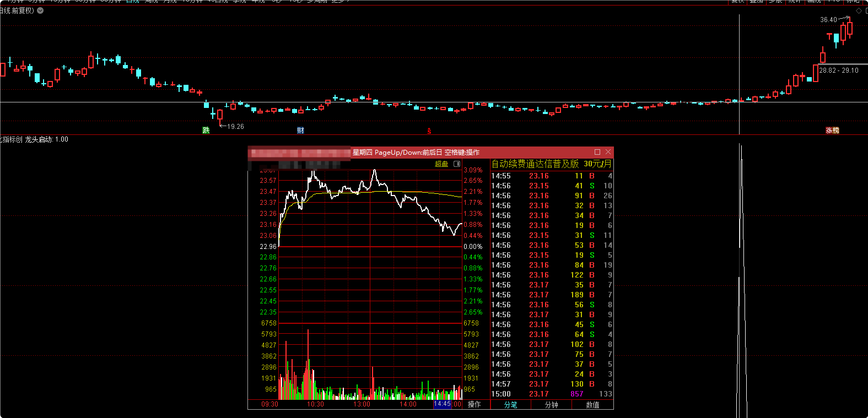Click the 超盘 link in the intraday chart
The height and width of the screenshot is (418, 868).
pyautogui.click(x=441, y=164)
